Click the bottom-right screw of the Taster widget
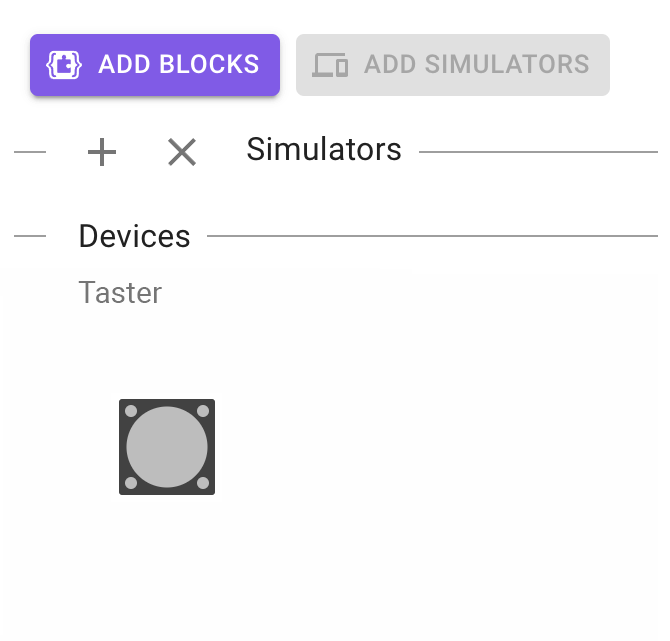The image size is (670, 641). [203, 483]
